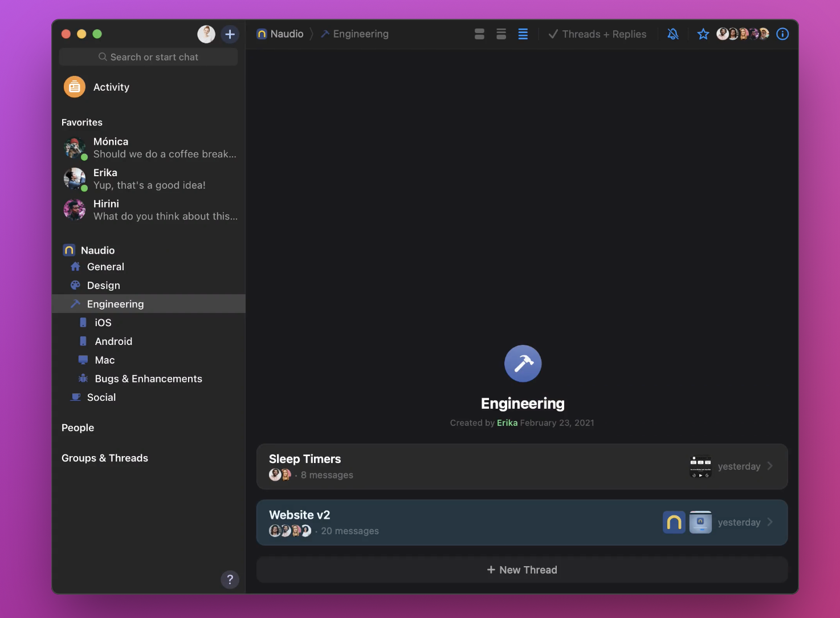
Task: Click the Search or start chat field
Action: 148,57
